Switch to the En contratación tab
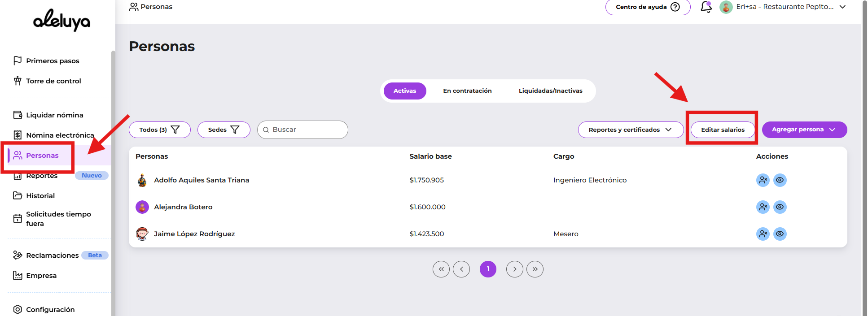868x316 pixels. [467, 91]
